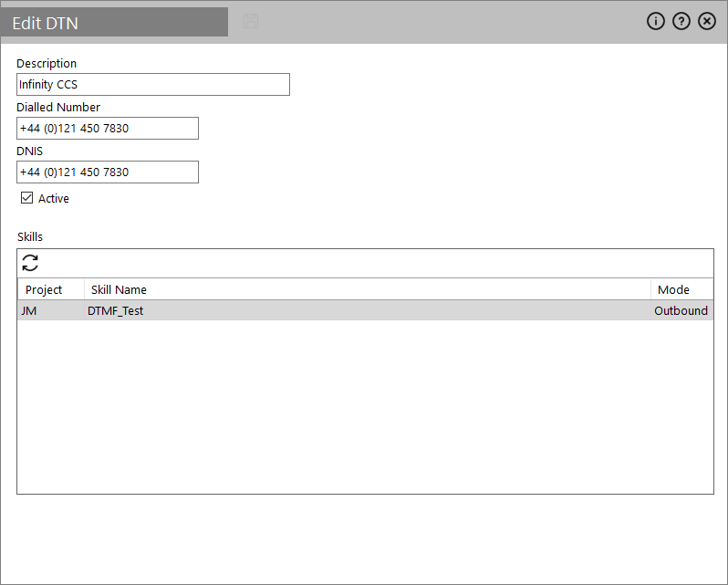Image resolution: width=728 pixels, height=585 pixels.
Task: Click the Skills section label
Action: click(x=30, y=237)
